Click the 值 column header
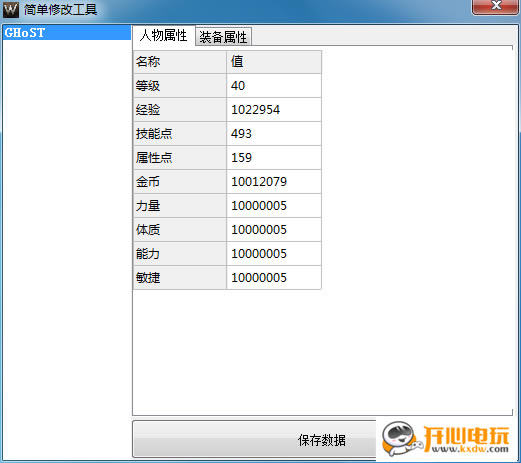521x463 pixels. [274, 62]
